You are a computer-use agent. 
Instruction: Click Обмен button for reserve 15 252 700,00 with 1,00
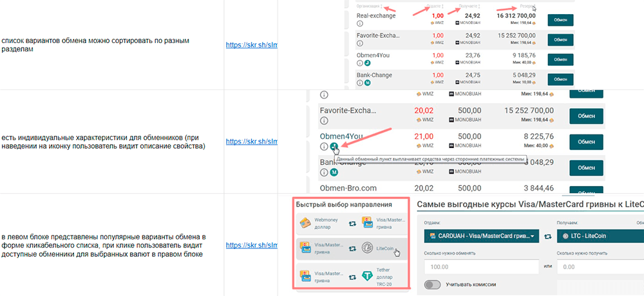click(560, 40)
